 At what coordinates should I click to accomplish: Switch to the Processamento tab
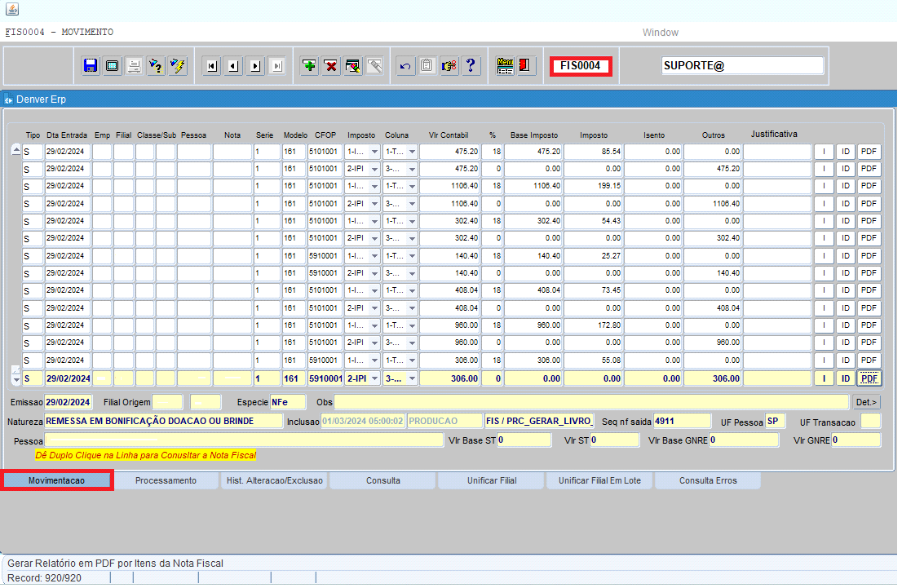click(x=166, y=481)
